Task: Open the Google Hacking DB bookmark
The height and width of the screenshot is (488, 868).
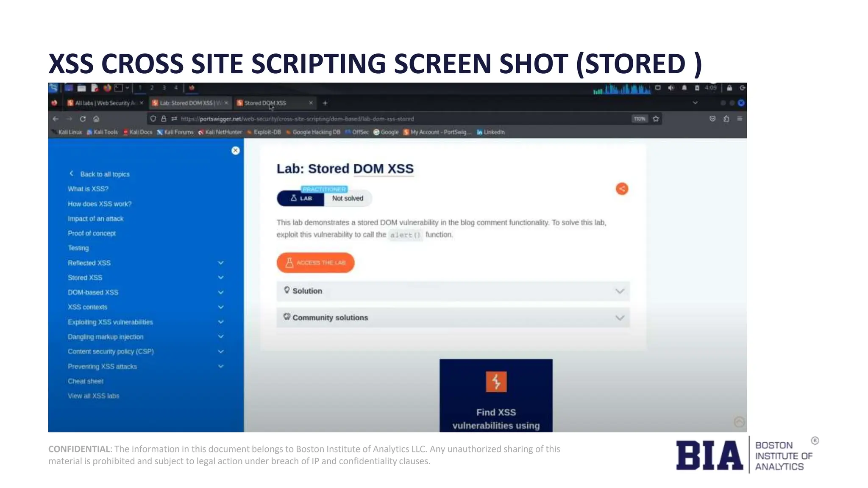Action: tap(313, 132)
